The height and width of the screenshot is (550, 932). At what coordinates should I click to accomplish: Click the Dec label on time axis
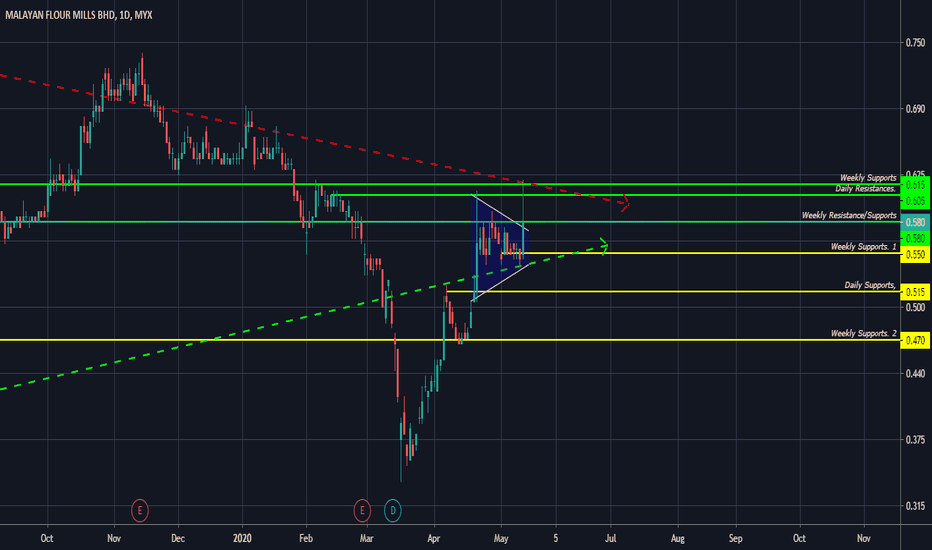tap(178, 538)
